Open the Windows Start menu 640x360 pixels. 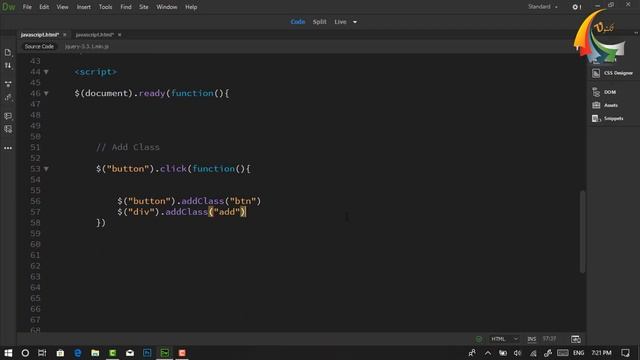(8, 353)
